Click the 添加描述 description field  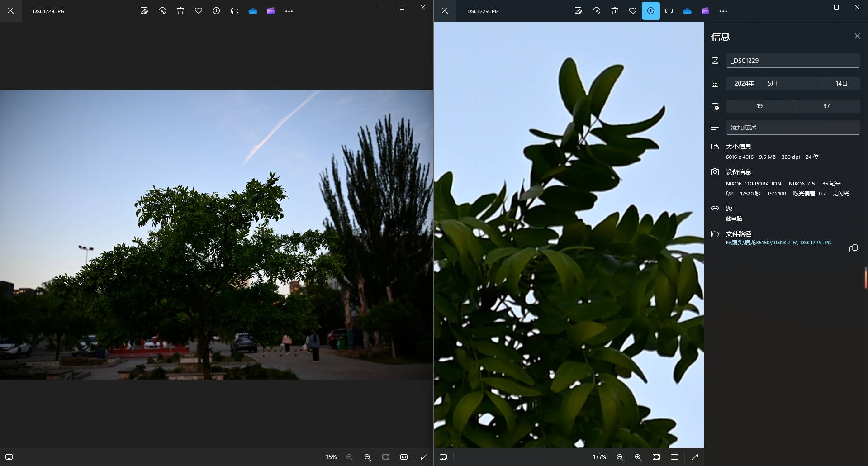pyautogui.click(x=792, y=128)
